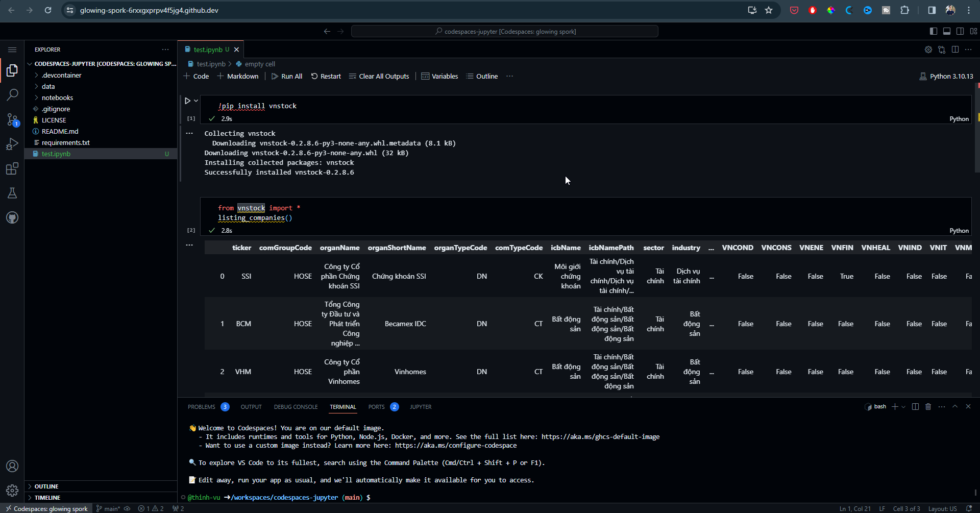Viewport: 980px width, 513px height.
Task: Open the Extensions view
Action: point(12,168)
